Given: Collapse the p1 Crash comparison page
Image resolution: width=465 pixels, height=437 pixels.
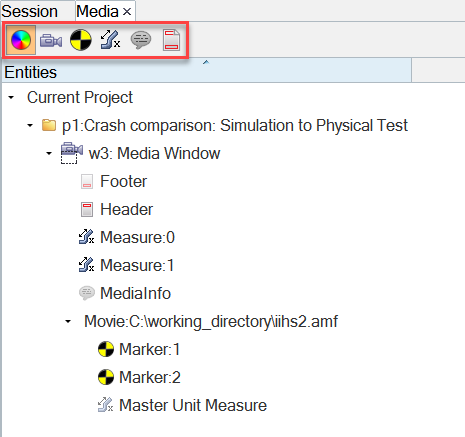Looking at the screenshot, I should pyautogui.click(x=30, y=126).
